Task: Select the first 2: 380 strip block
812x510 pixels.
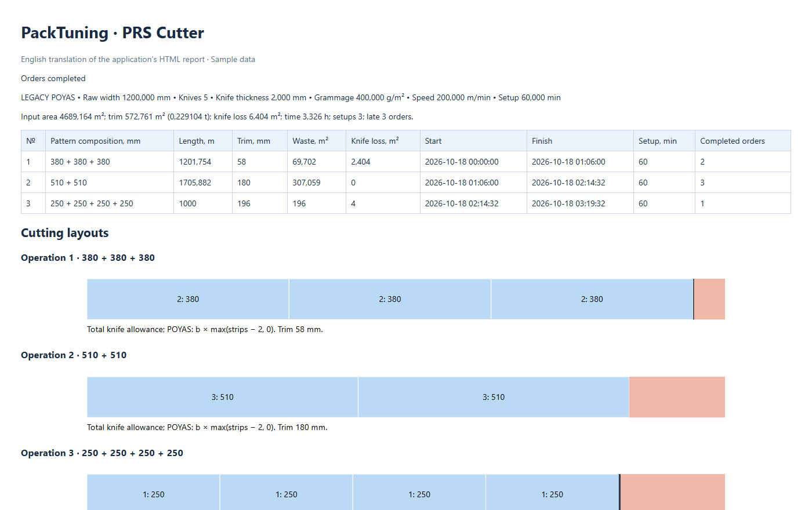Action: click(x=188, y=299)
